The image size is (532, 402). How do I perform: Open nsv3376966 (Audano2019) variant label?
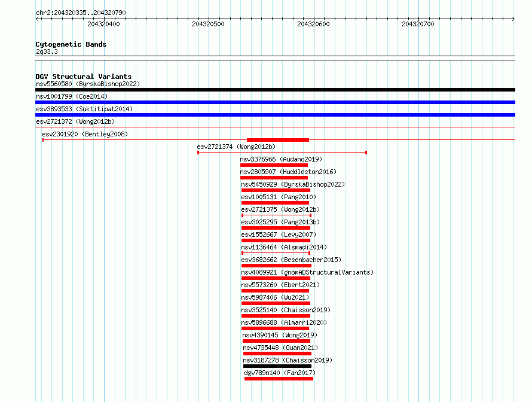click(x=281, y=159)
